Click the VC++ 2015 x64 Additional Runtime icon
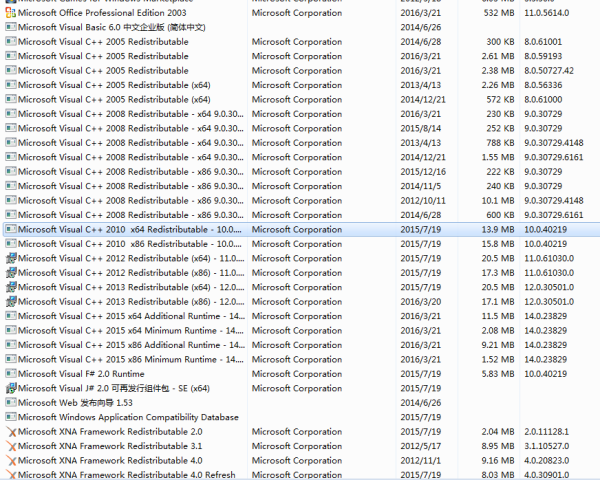 click(11, 316)
